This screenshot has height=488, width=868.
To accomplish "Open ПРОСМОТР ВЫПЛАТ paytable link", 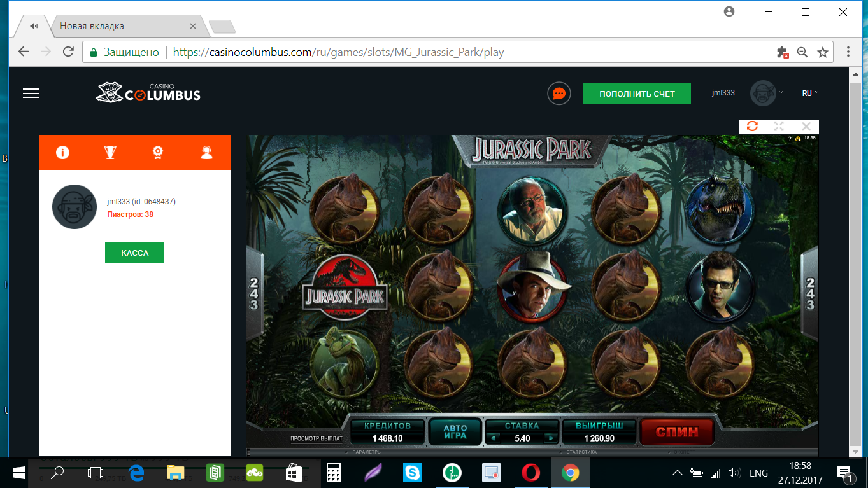I will point(317,438).
